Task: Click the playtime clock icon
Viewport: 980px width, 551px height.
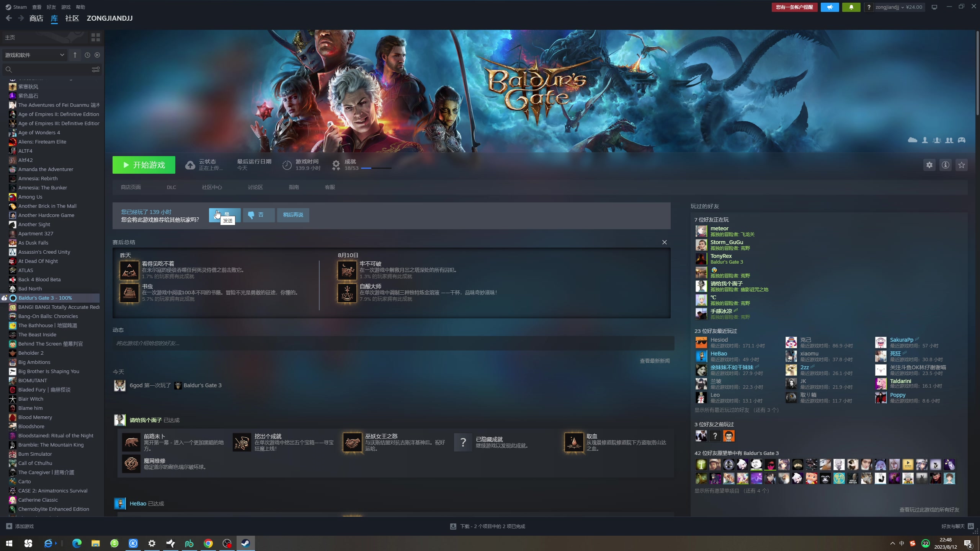Action: [287, 165]
